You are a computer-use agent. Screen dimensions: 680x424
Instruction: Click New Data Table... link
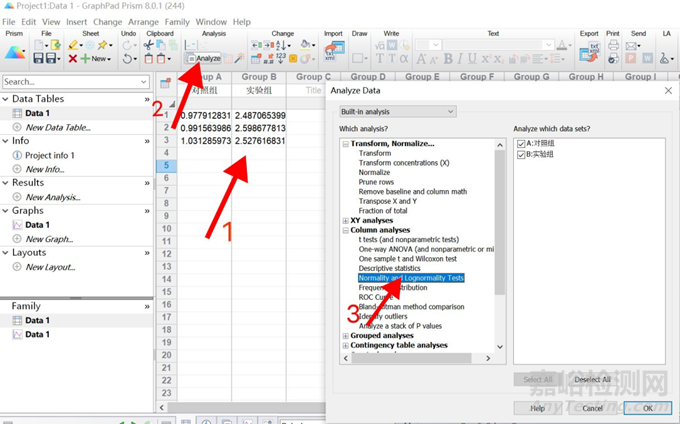click(58, 127)
